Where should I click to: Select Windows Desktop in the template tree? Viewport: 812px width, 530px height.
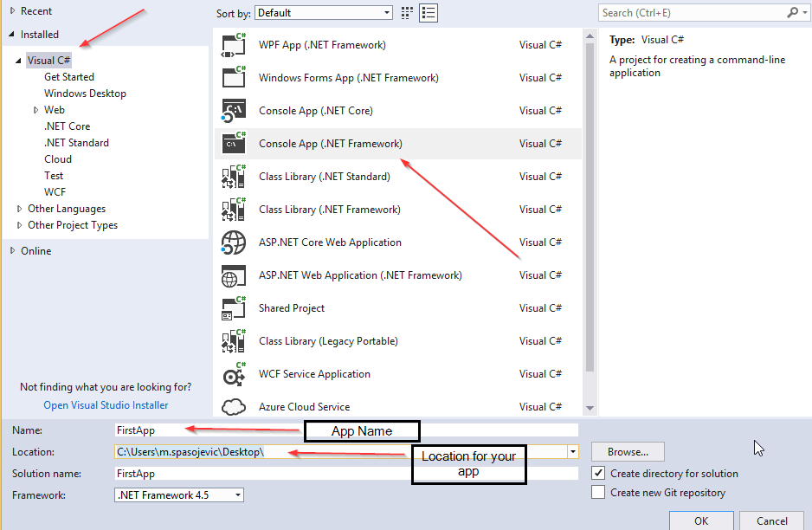85,93
